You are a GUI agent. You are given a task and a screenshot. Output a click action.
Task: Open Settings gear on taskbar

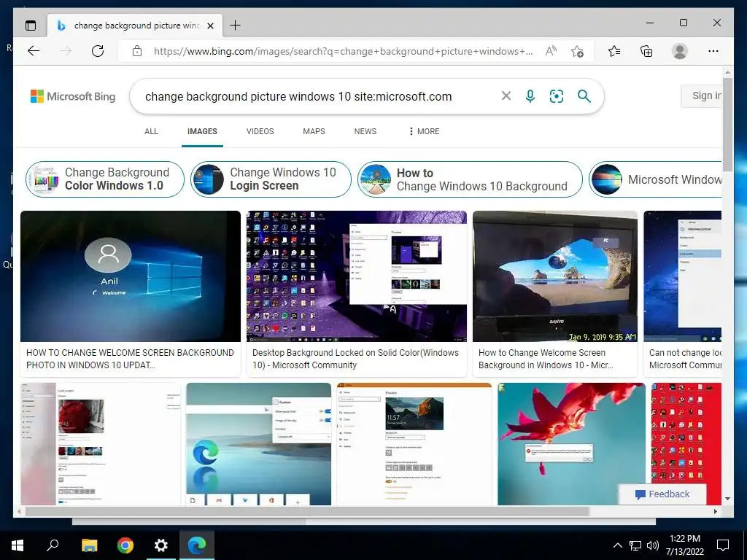pos(161,545)
